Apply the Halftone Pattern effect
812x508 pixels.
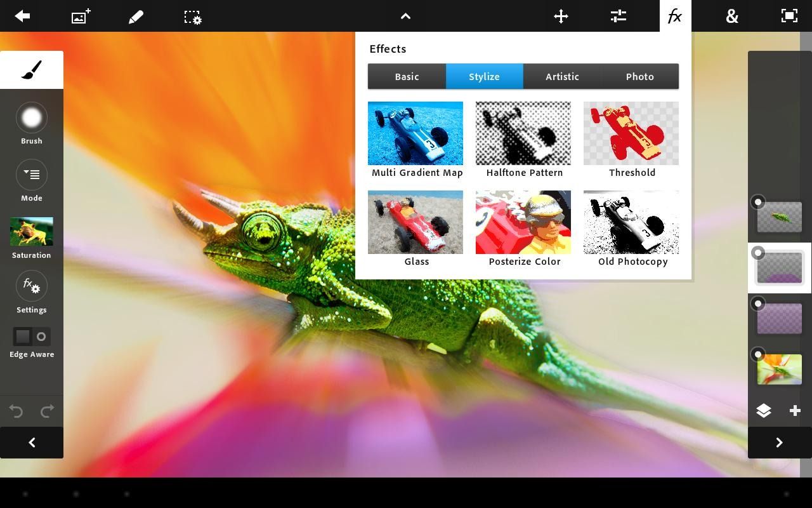[523, 133]
